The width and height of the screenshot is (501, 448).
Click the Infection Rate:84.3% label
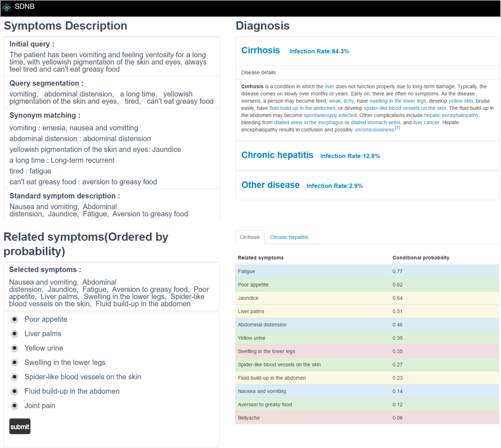tap(319, 51)
